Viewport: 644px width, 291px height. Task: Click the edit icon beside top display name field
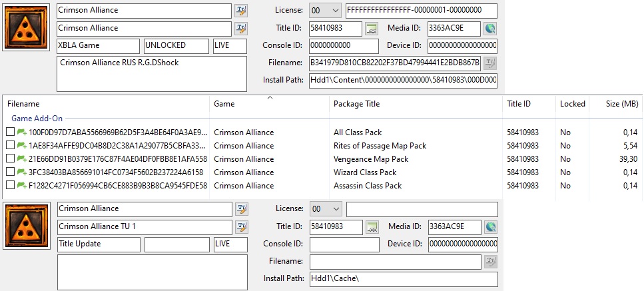point(240,11)
